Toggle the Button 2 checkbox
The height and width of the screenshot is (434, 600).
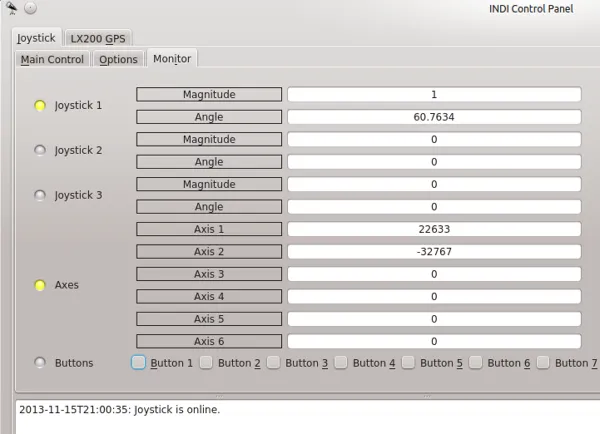[x=206, y=362]
